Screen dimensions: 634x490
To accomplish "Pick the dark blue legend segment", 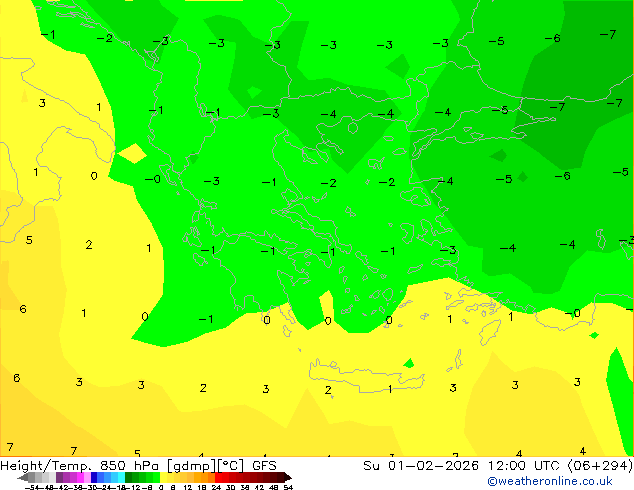I will 94,477.
